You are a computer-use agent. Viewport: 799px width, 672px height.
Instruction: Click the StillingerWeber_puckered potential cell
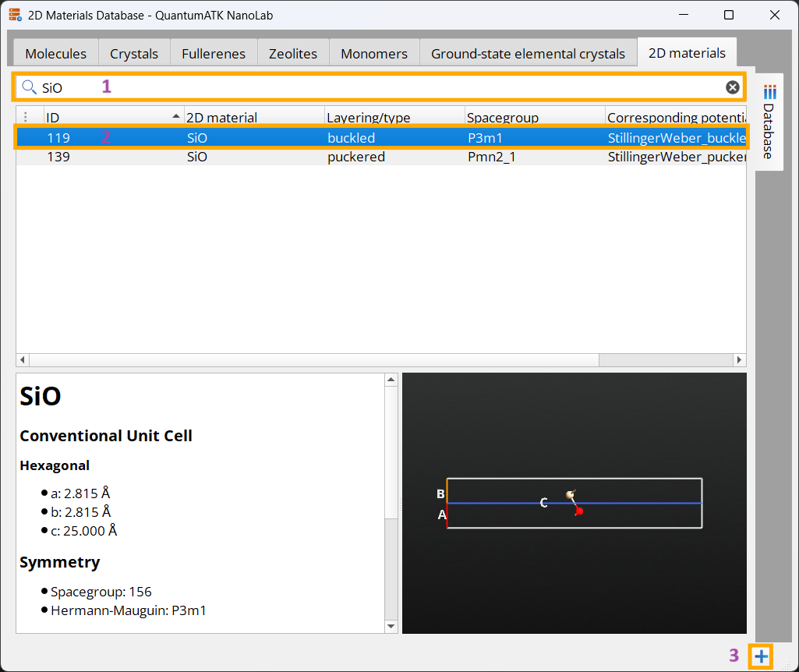pos(676,157)
